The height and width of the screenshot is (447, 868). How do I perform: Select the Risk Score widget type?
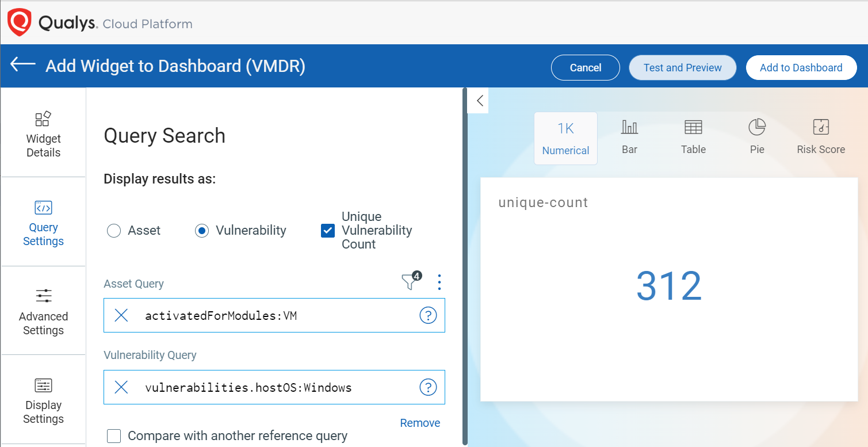[821, 137]
